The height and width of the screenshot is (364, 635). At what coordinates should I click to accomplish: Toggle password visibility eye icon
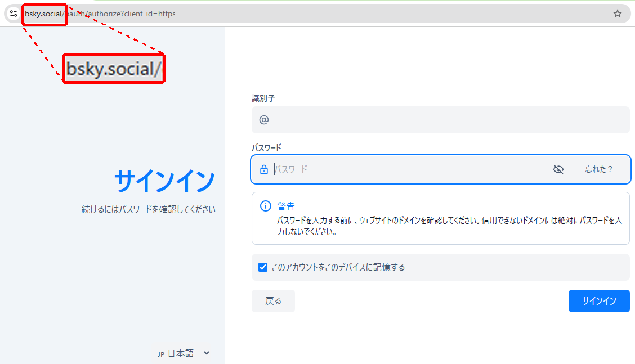coord(558,169)
